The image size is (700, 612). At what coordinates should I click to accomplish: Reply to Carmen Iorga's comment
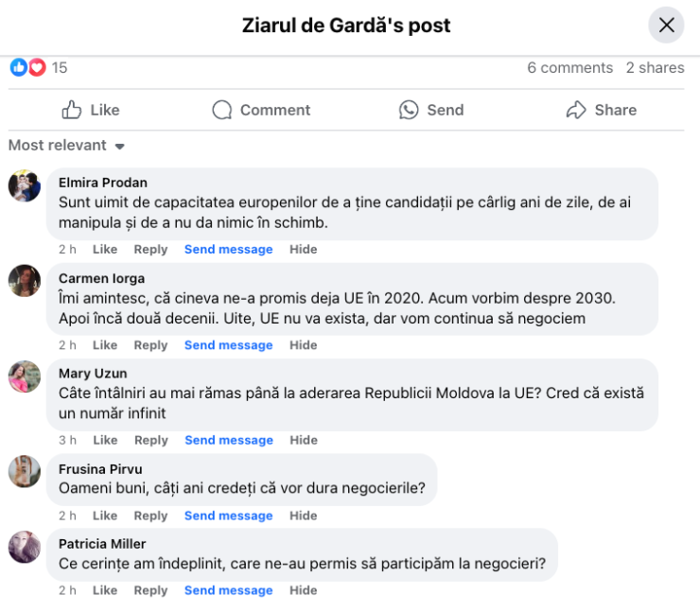150,345
